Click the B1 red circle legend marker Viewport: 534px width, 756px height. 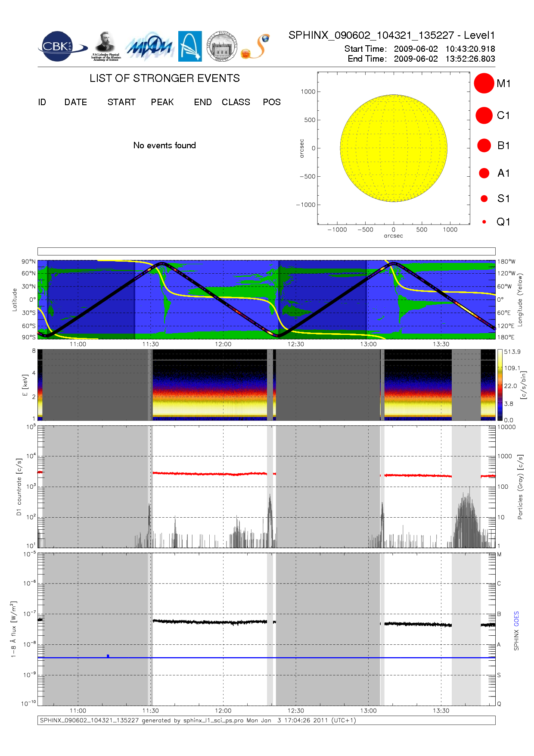[x=484, y=145]
